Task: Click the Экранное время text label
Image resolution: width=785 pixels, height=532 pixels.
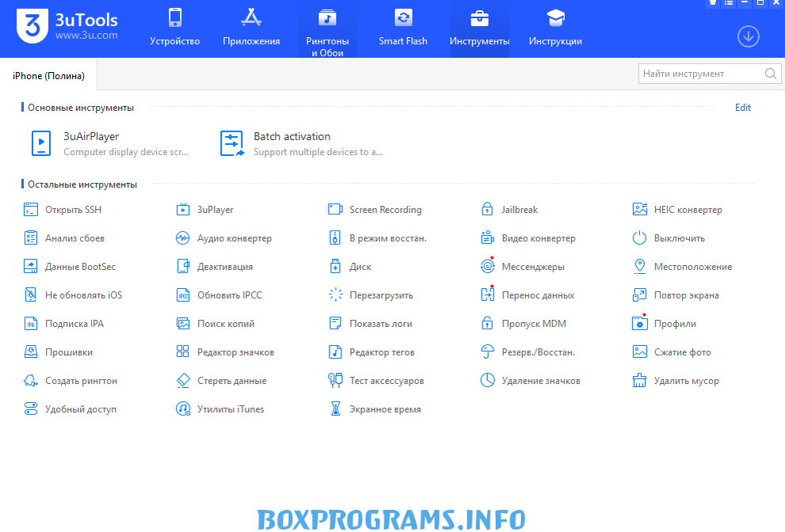Action: (385, 409)
